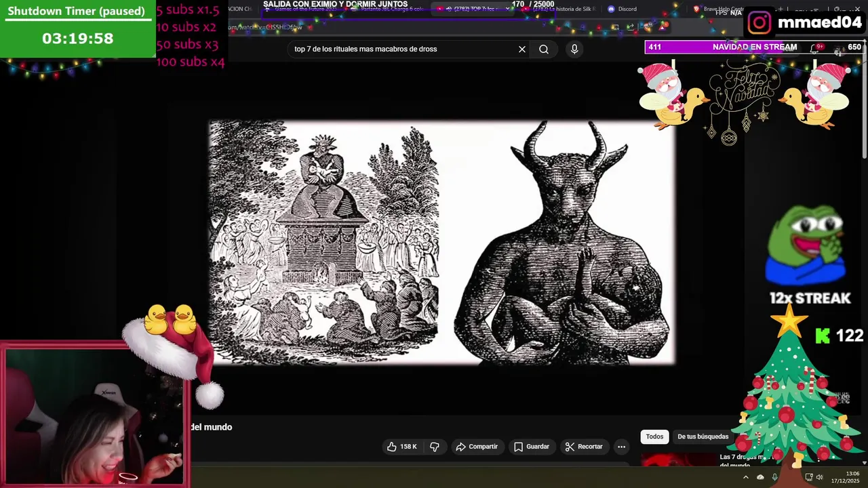Click the '12x STREAK' overlay text
Viewport: 868px width, 488px height.
810,298
